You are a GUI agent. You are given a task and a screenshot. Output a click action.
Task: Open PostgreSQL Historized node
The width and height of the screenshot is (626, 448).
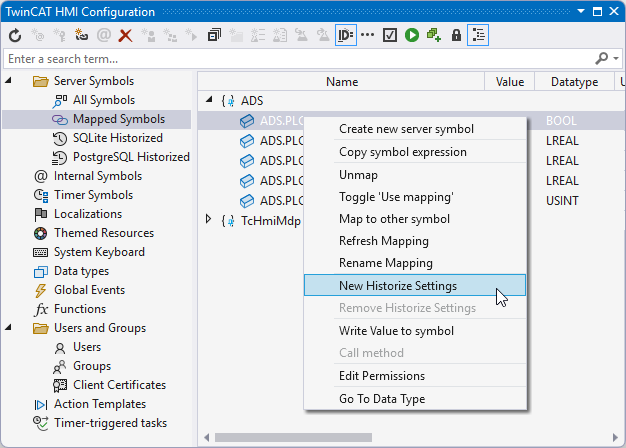[x=131, y=157]
